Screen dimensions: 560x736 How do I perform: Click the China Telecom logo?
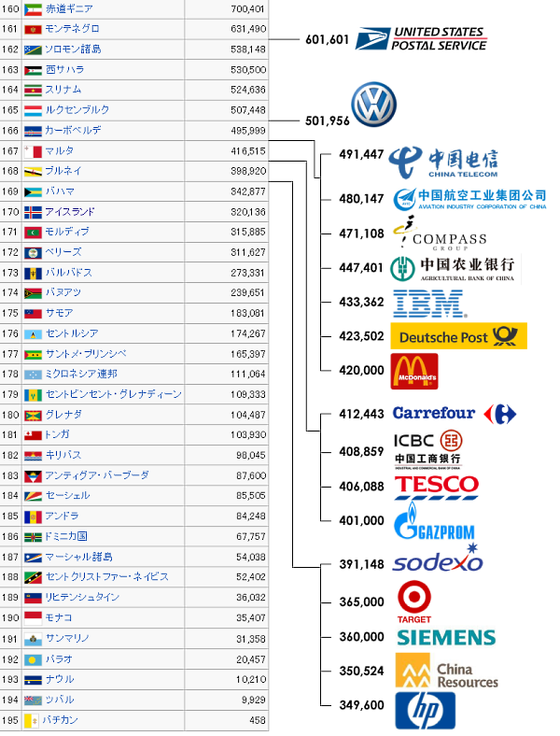click(x=443, y=162)
